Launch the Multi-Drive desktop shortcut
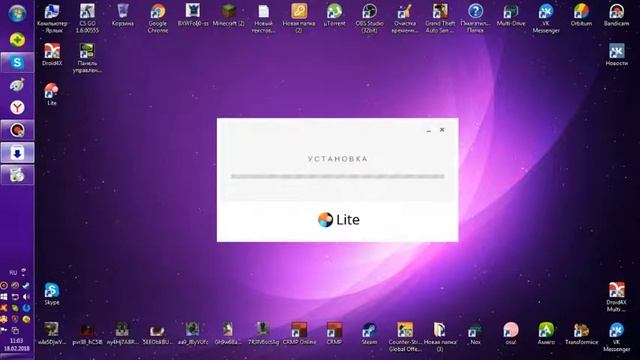The image size is (640, 360). coord(511,15)
